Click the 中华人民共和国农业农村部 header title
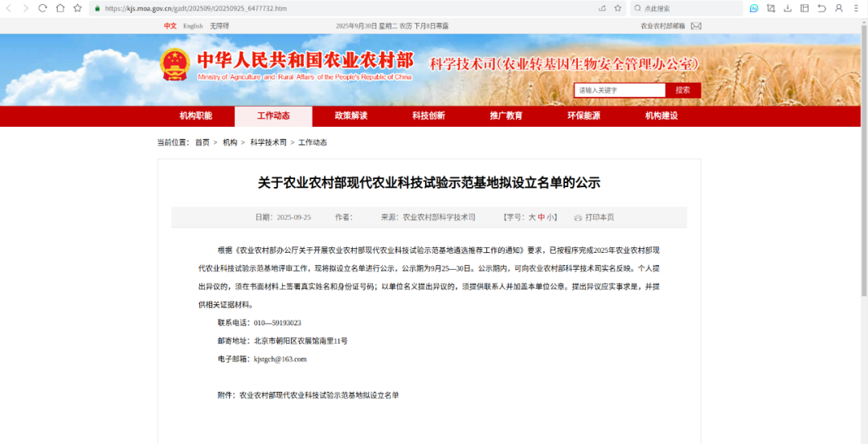The image size is (868, 444). [x=305, y=60]
